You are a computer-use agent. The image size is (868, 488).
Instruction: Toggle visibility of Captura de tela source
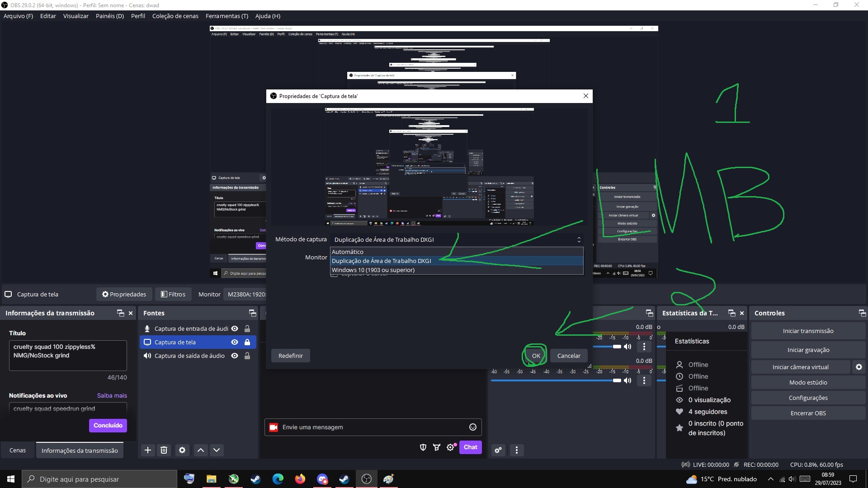click(x=235, y=343)
